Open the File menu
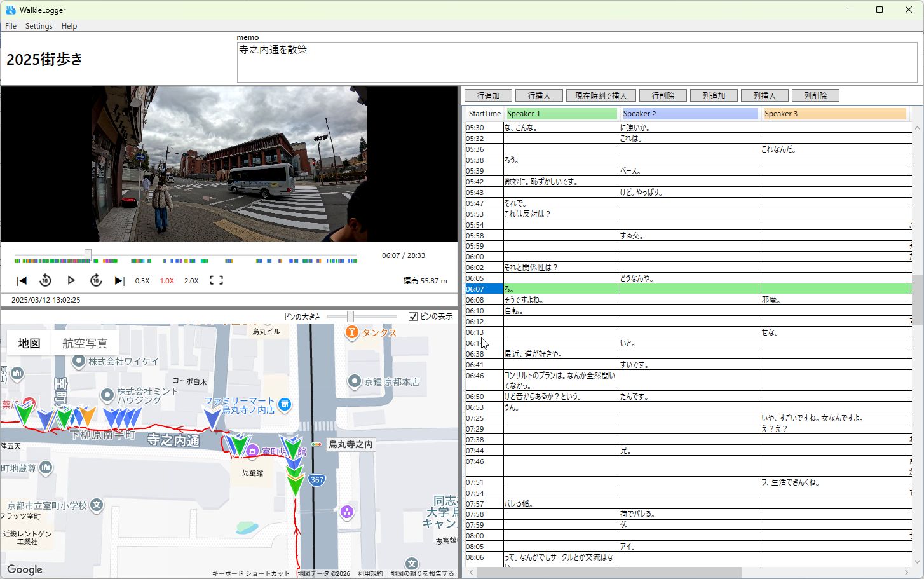Viewport: 924px width, 579px height. pyautogui.click(x=11, y=26)
